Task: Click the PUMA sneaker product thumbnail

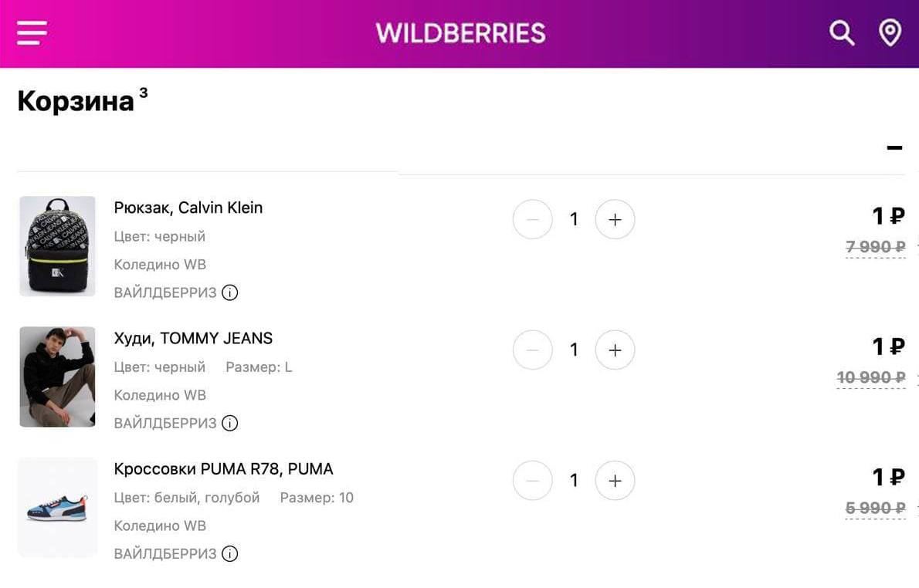Action: (57, 507)
